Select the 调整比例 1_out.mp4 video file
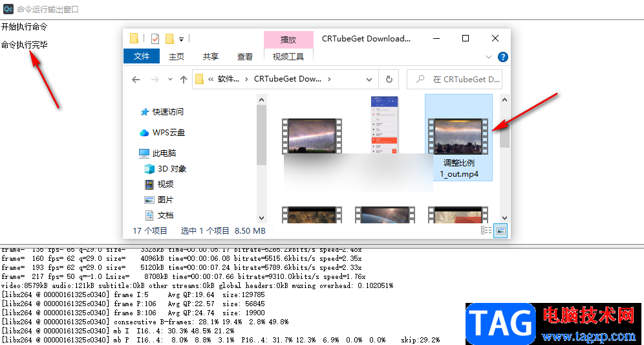Image resolution: width=644 pixels, height=345 pixels. coord(459,138)
